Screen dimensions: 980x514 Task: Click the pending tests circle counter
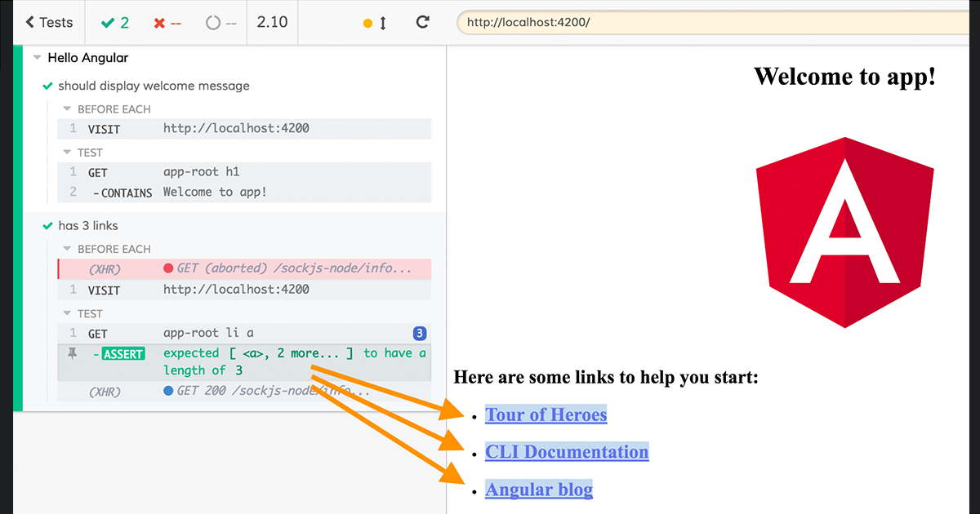tap(220, 22)
